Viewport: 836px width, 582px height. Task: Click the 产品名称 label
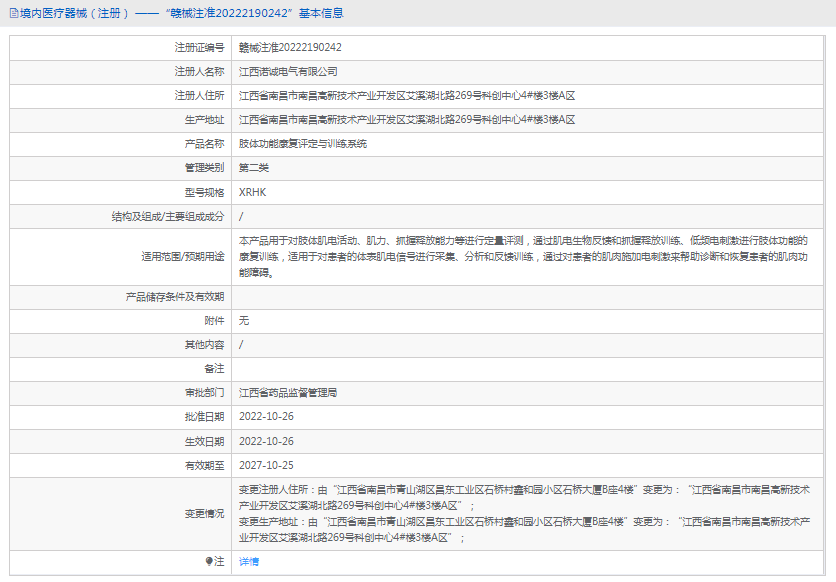click(205, 144)
